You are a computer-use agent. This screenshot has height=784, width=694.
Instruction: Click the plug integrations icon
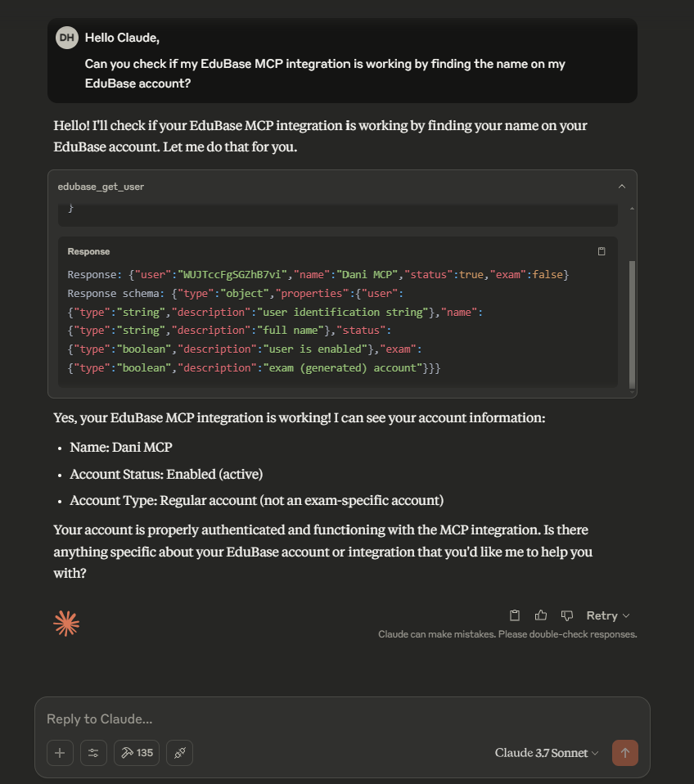click(179, 753)
